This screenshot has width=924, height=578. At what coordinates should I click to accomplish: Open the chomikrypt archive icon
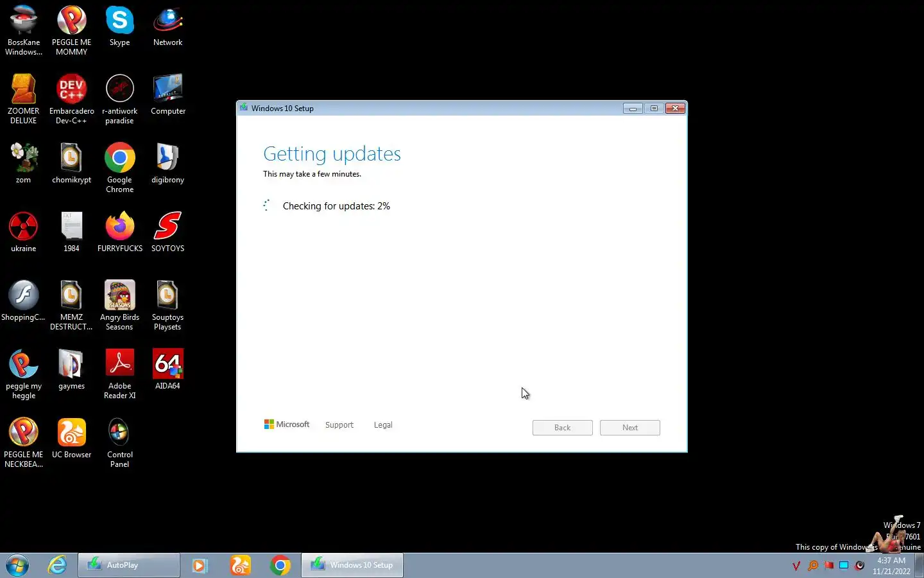[71, 163]
